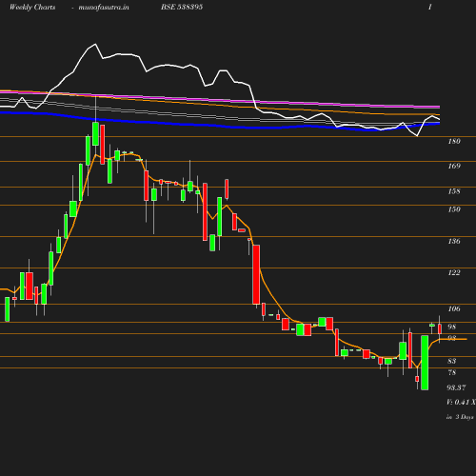This screenshot has height=476, width=476.
Task: Click the 83 price level label
Action: [x=452, y=361]
